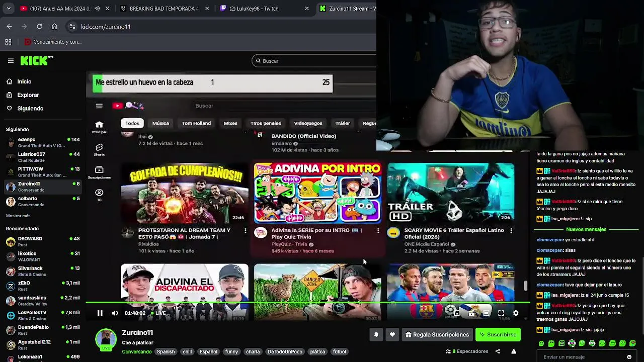Viewport: 644px width, 362px height.
Task: Select the chill tag
Action: (x=187, y=352)
